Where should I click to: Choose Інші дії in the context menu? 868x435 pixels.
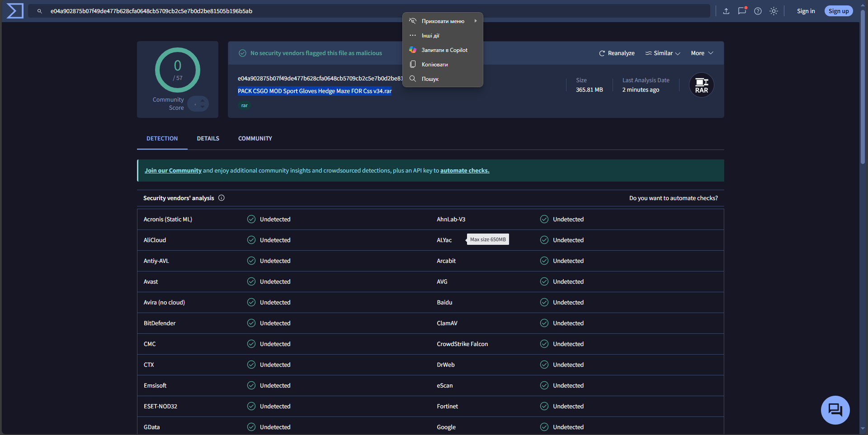point(443,35)
